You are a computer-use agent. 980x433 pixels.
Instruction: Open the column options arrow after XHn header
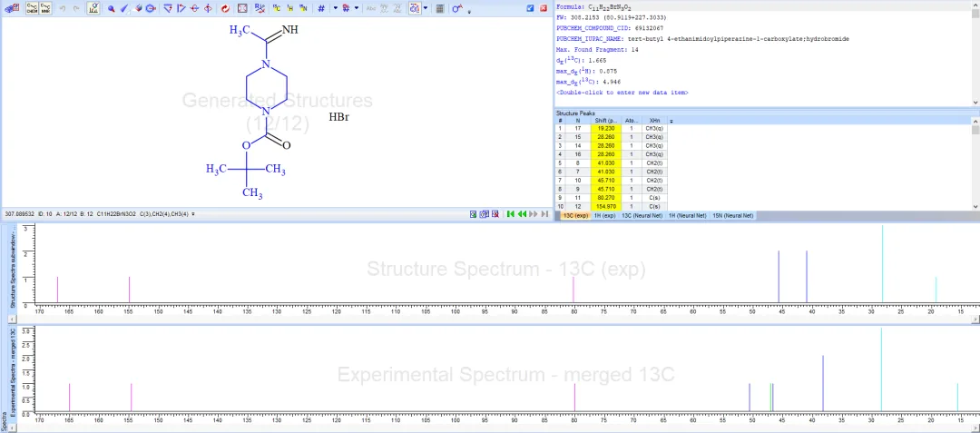tap(671, 122)
